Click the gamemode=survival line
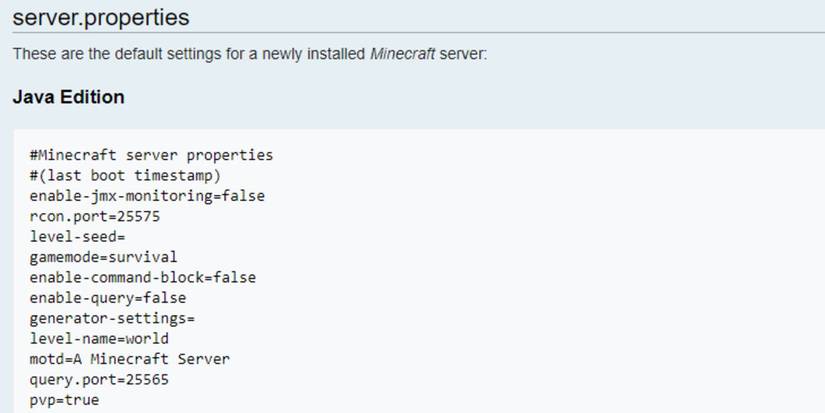The height and width of the screenshot is (413, 825). 103,257
